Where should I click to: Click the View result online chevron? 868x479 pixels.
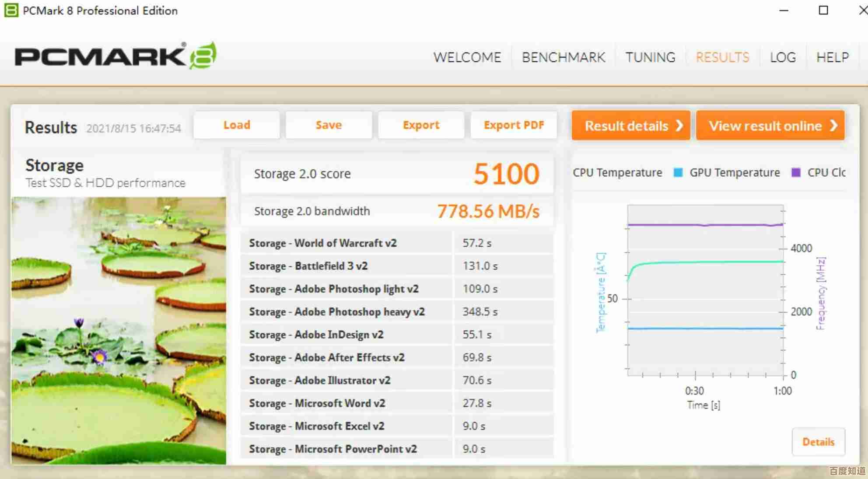click(833, 126)
